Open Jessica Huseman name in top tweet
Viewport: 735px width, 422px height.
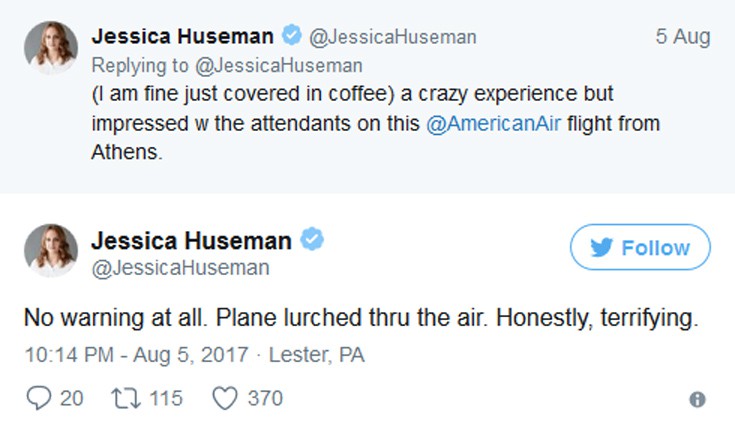tap(181, 37)
